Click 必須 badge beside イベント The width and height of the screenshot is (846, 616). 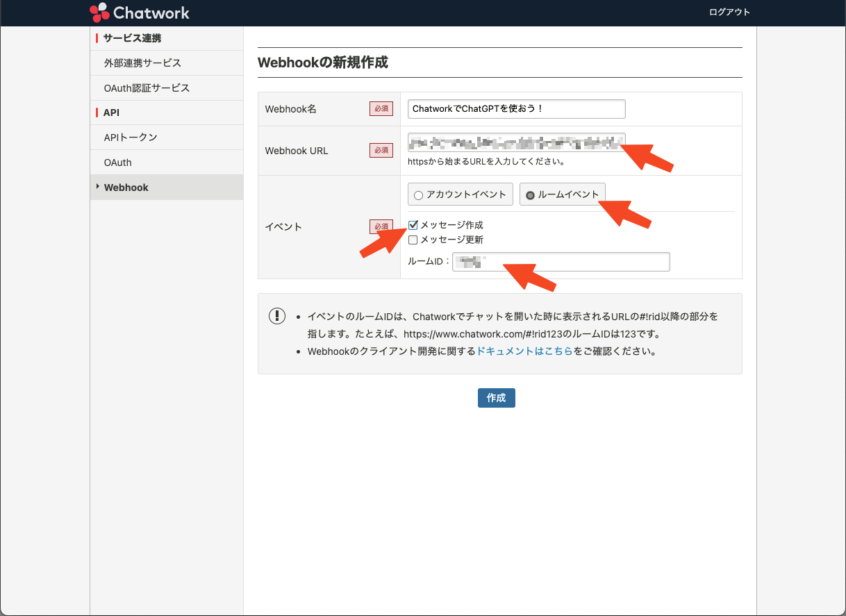381,227
